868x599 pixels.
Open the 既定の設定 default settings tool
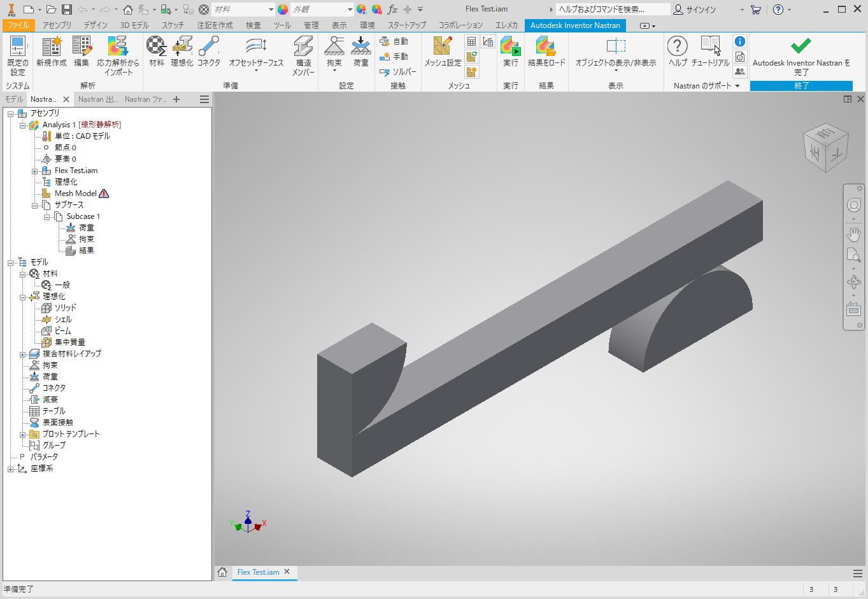[x=17, y=56]
